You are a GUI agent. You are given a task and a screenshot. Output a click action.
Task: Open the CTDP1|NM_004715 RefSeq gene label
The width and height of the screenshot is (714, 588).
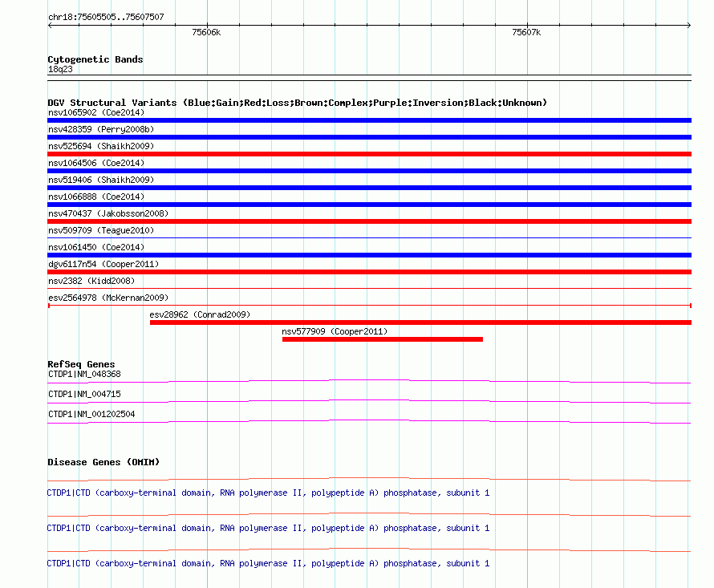[x=84, y=395]
